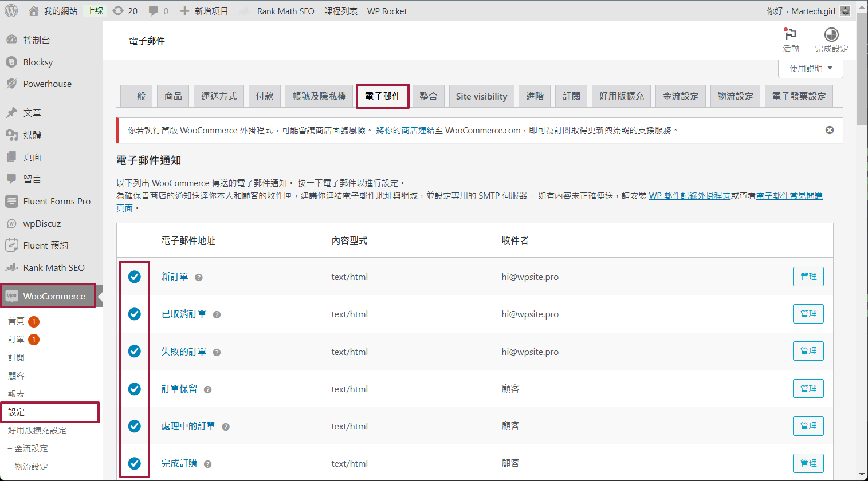Toggle the enabled checkmark for 完成訂購
The image size is (868, 481).
[134, 463]
